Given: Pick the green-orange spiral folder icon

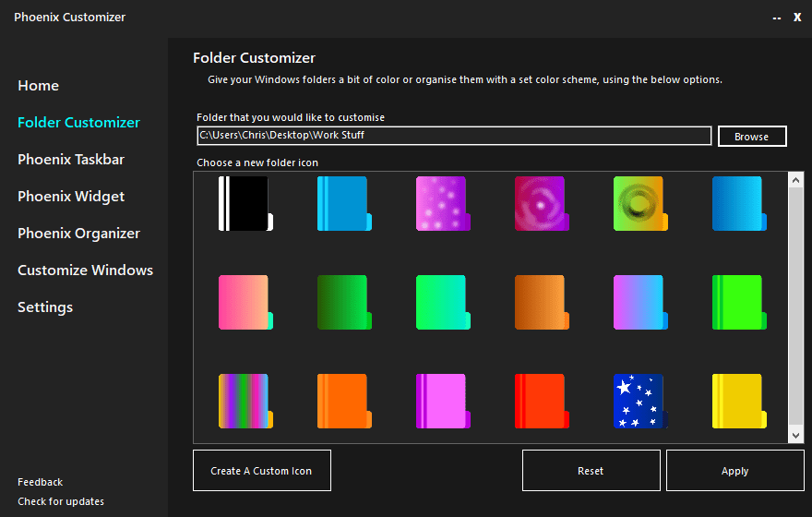Looking at the screenshot, I should [x=639, y=203].
